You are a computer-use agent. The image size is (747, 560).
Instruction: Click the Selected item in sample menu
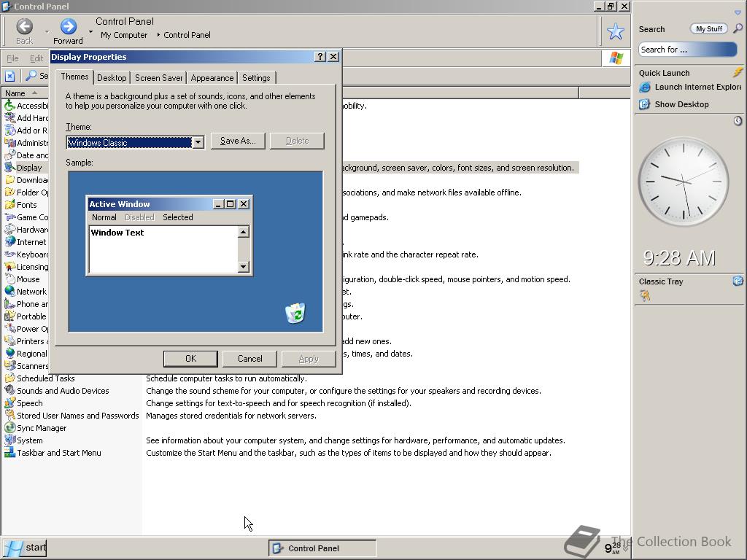click(x=178, y=217)
